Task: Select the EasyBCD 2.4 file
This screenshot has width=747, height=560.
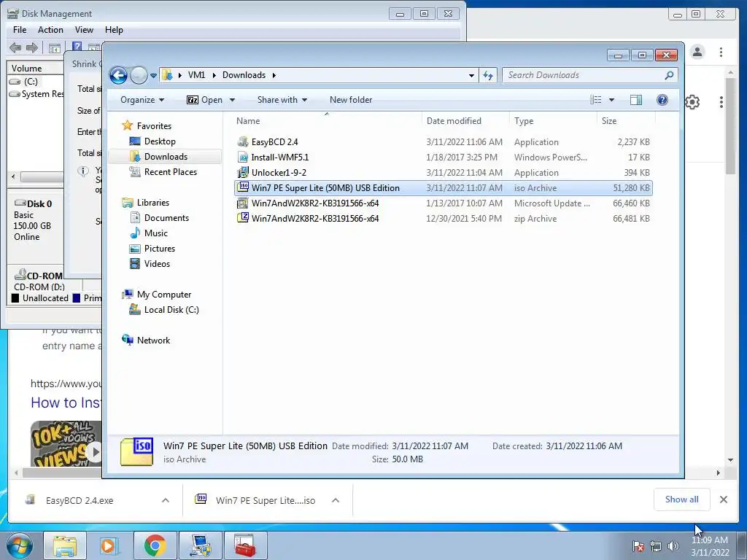Action: click(x=444, y=142)
